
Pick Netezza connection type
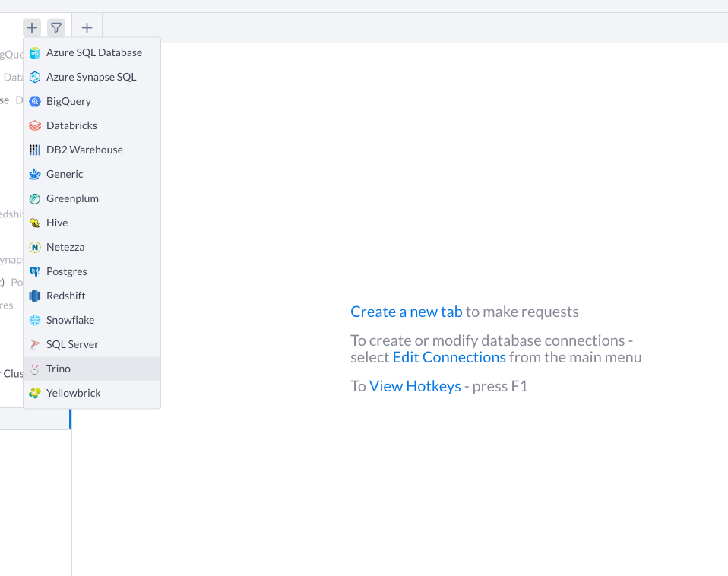(92, 248)
